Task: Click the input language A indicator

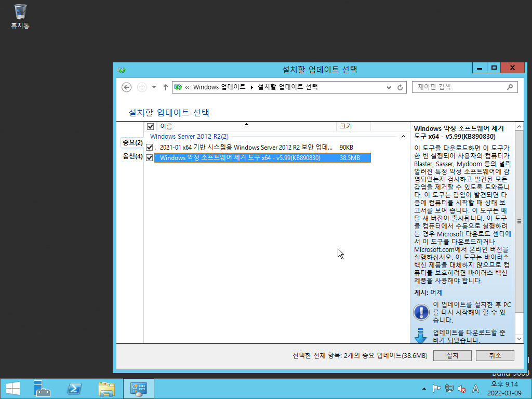Action: [476, 389]
